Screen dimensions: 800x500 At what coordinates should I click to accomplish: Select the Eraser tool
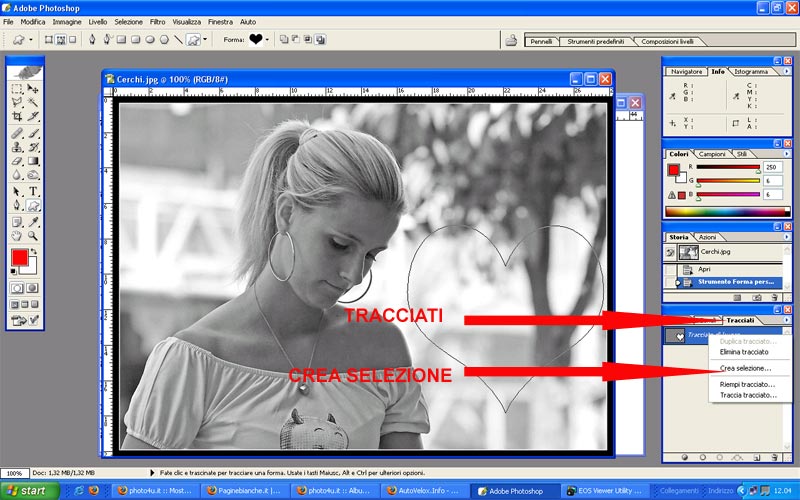pos(17,161)
